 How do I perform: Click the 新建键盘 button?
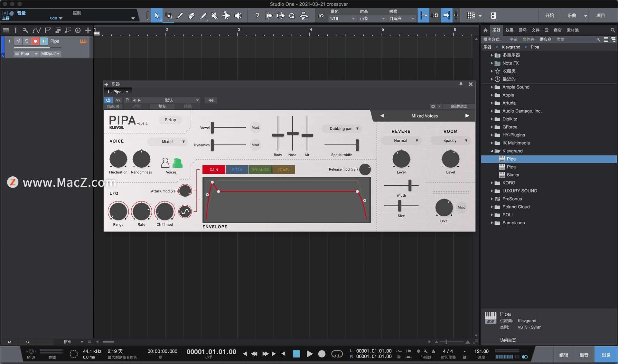point(459,107)
